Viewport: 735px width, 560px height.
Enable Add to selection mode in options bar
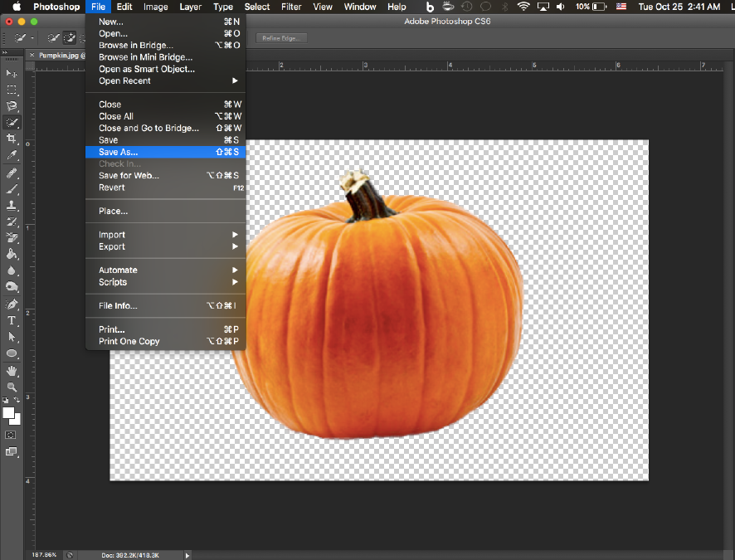[70, 37]
